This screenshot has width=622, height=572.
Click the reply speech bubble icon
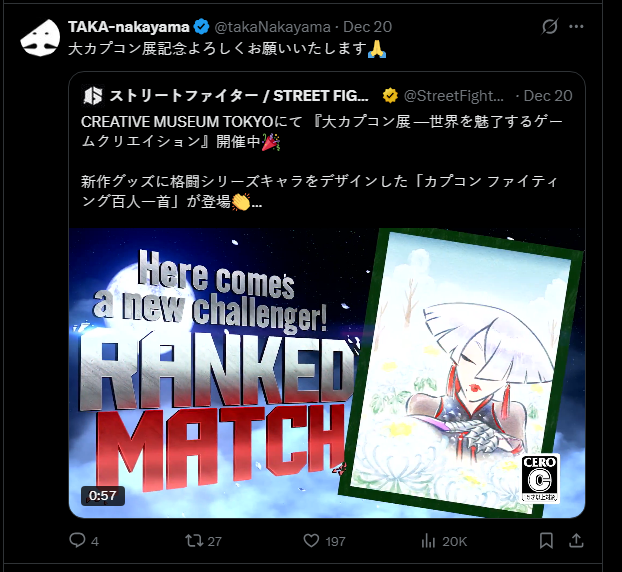pos(77,540)
